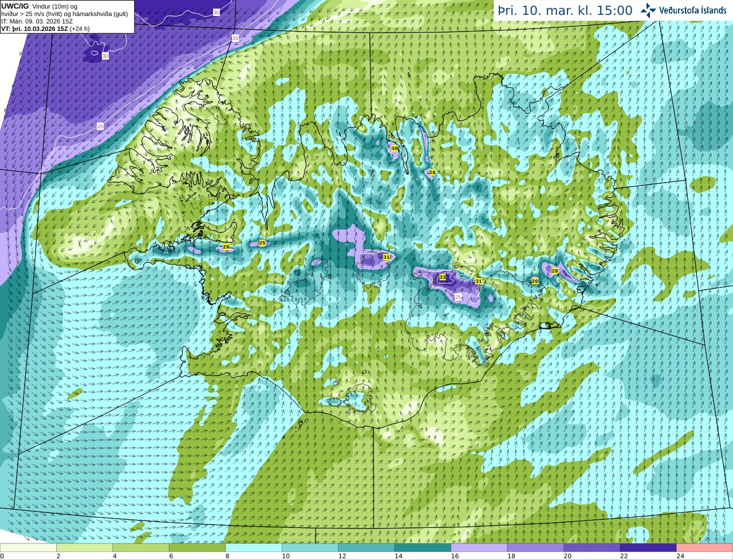Screen dimensions: 733x560
Task: Pick the violet 20–22 m/s legend swatch
Action: pyautogui.click(x=592, y=548)
